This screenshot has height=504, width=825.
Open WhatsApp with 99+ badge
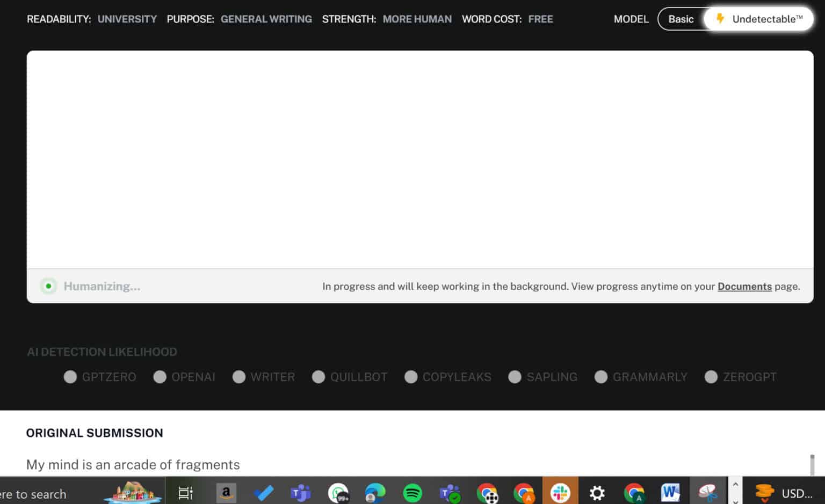[338, 493]
